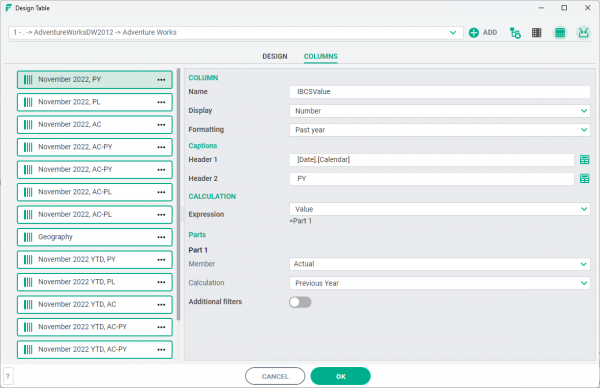Open the Header 2 field picker icon

pyautogui.click(x=584, y=178)
